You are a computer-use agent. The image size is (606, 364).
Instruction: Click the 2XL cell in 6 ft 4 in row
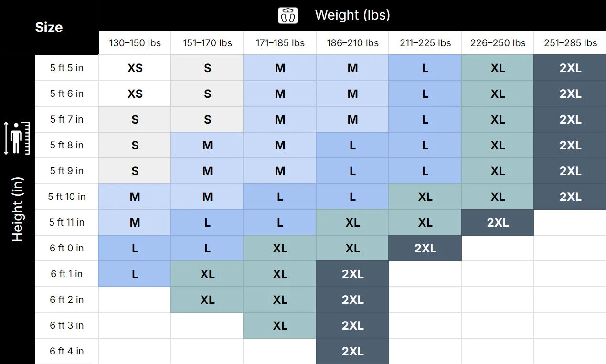tap(352, 352)
